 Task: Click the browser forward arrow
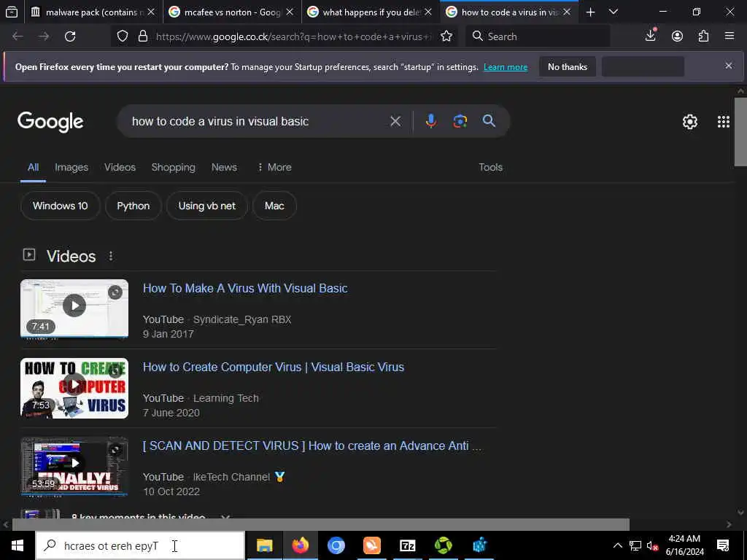(44, 36)
